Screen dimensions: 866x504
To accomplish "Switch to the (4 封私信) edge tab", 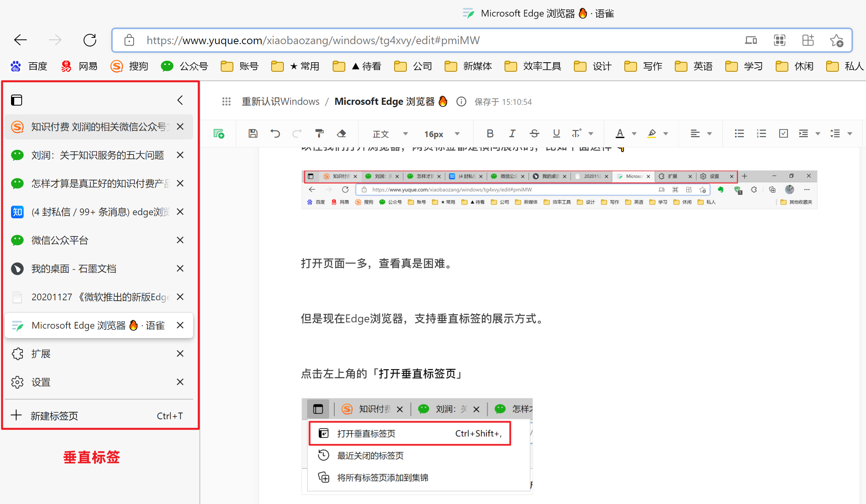I will point(99,212).
